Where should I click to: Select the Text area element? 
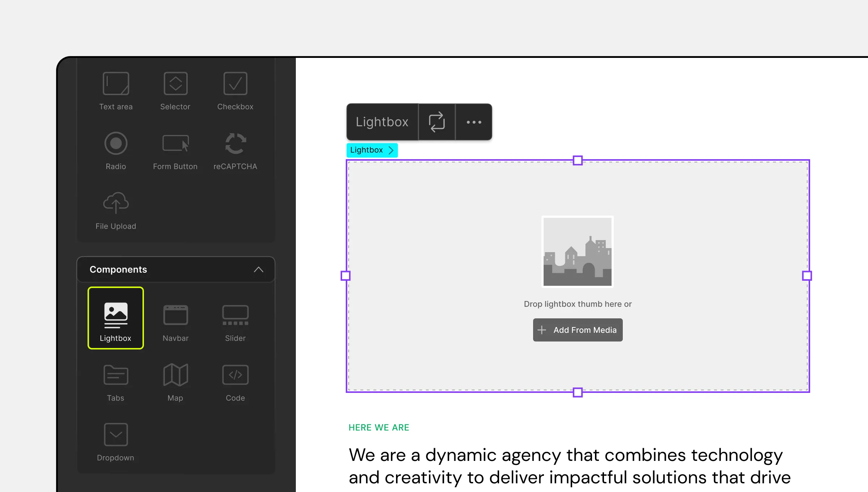116,91
